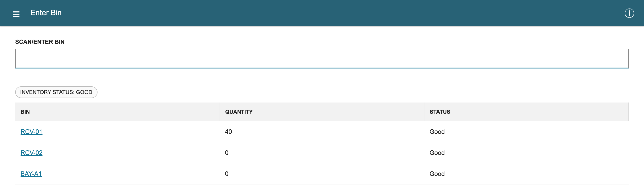Click the teal application header bar
644x188 pixels.
tap(322, 13)
